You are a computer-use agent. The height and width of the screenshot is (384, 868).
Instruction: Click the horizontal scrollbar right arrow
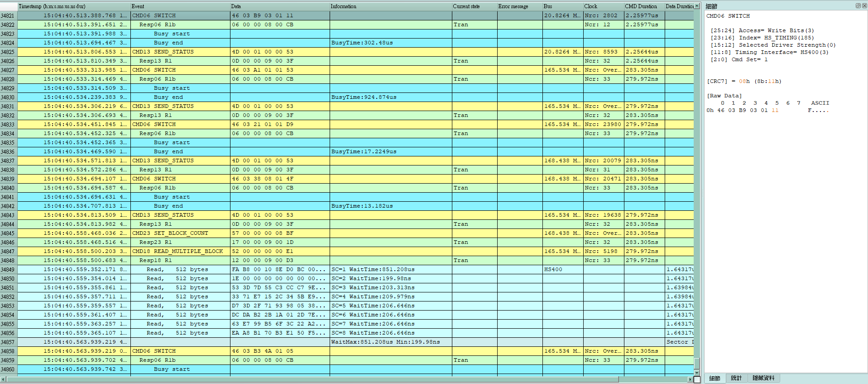[x=690, y=379]
